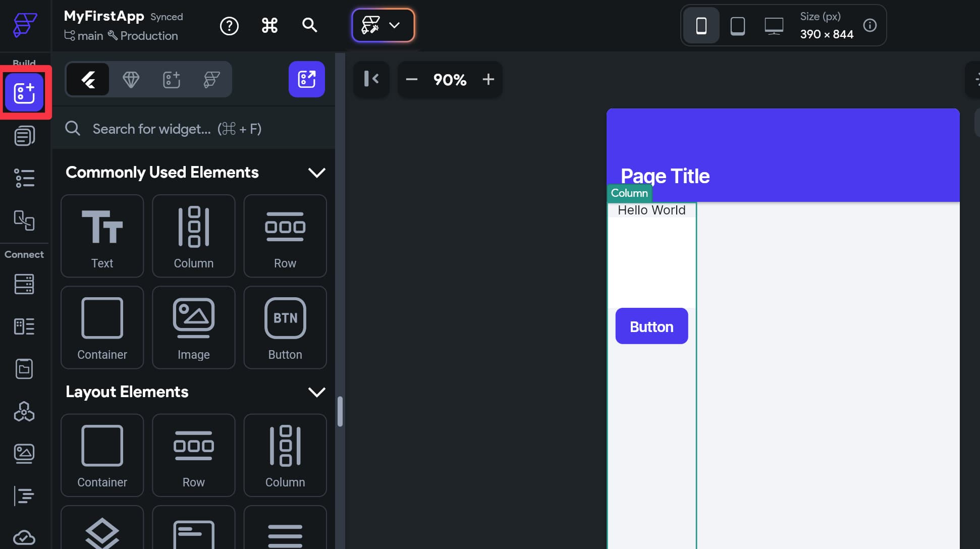Select Container tile under Layout Elements
Screen dimensions: 980x549
[x=102, y=455]
